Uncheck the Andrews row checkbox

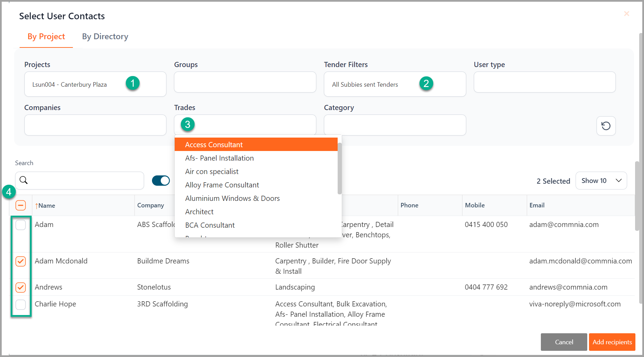[21, 288]
